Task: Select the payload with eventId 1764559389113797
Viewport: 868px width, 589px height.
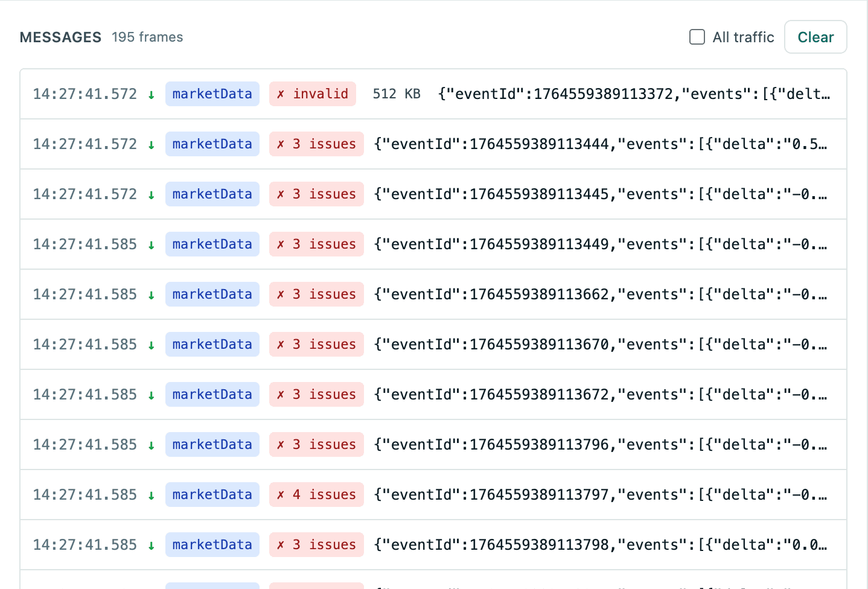Action: coord(601,494)
